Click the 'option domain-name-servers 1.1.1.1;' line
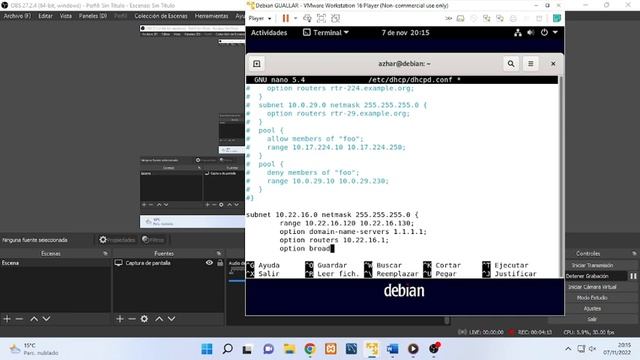Screen dimensions: 640x360 353,232
